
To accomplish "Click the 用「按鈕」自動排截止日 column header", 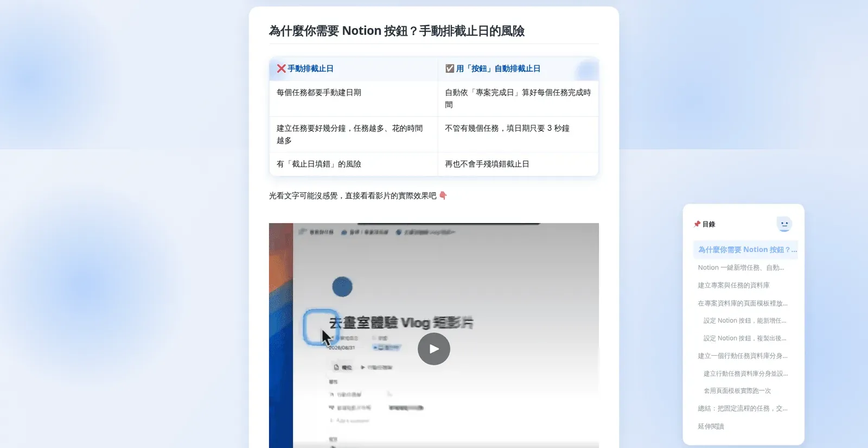I will tap(518, 68).
